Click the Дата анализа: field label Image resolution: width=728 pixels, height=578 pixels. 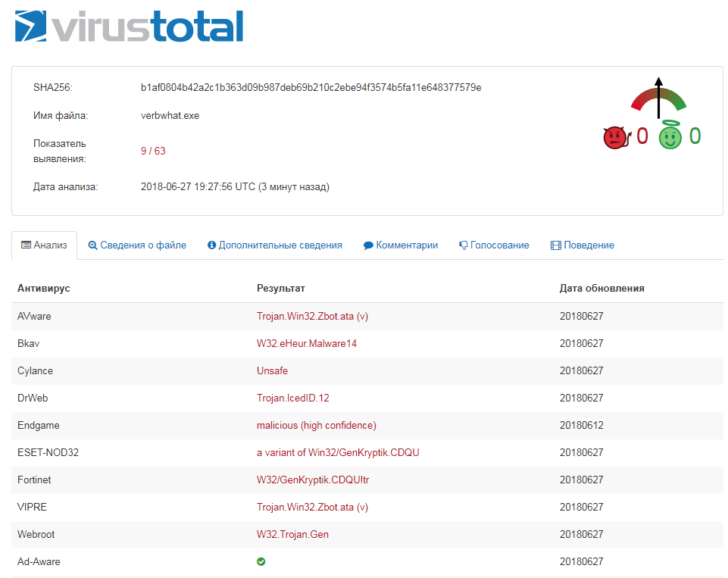point(65,186)
